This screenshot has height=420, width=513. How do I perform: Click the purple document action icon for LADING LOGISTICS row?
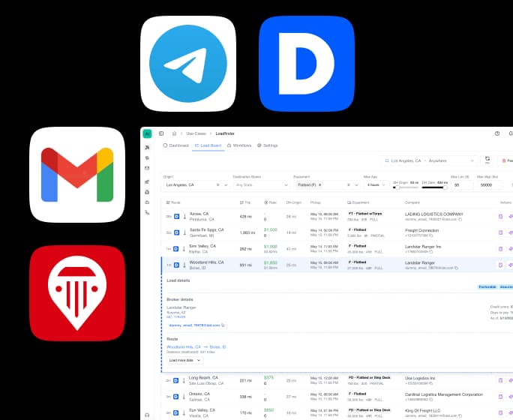tap(500, 217)
